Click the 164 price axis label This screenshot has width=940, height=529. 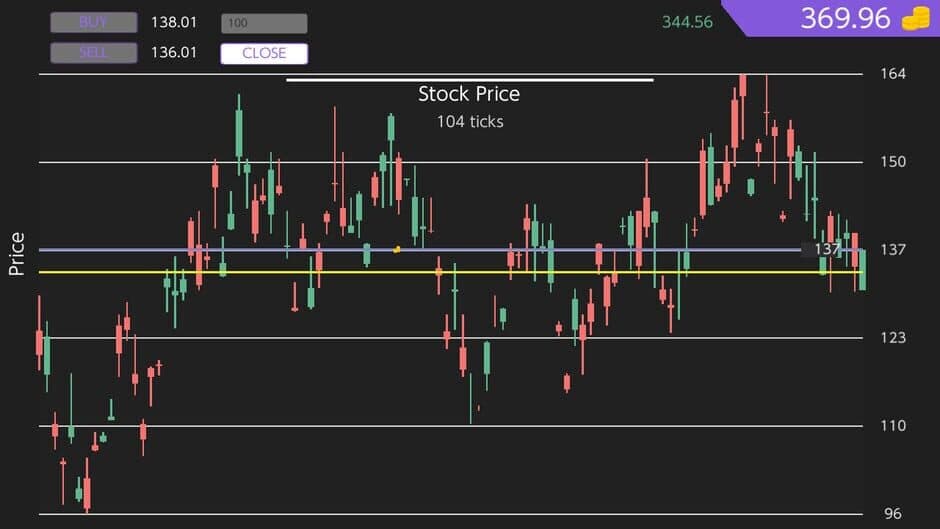click(x=893, y=74)
